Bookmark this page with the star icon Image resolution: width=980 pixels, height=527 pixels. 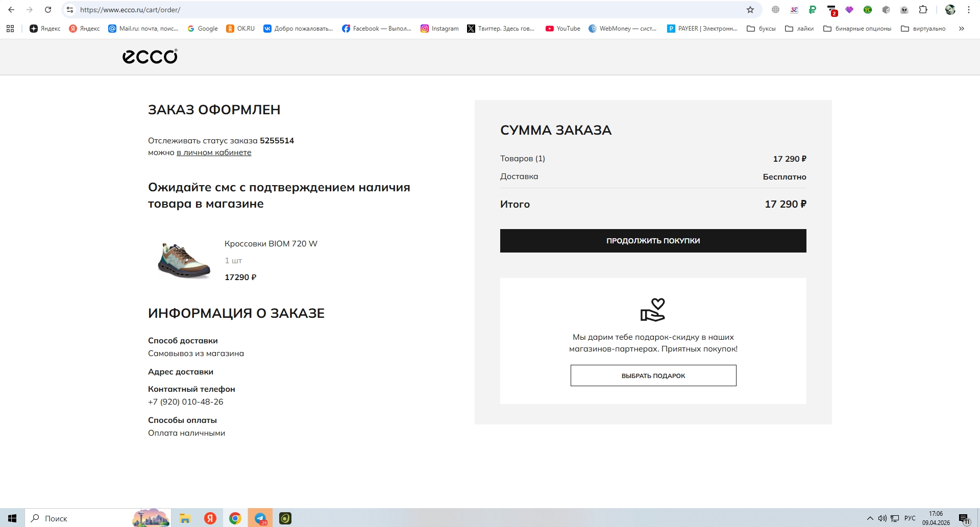coord(750,10)
